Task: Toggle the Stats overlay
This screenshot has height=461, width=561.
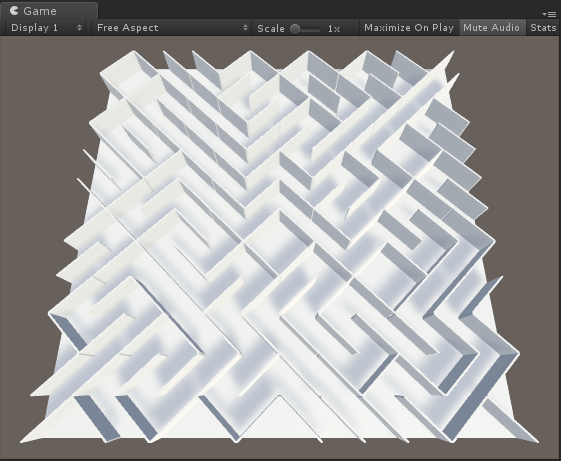Action: [x=543, y=28]
